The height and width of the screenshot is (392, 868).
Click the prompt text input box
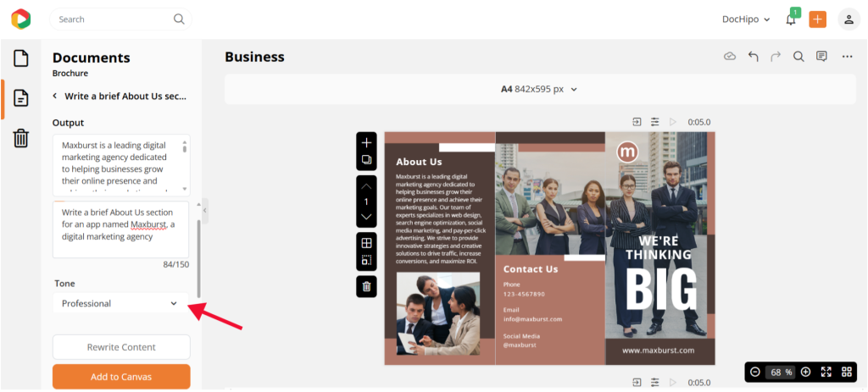tap(120, 229)
